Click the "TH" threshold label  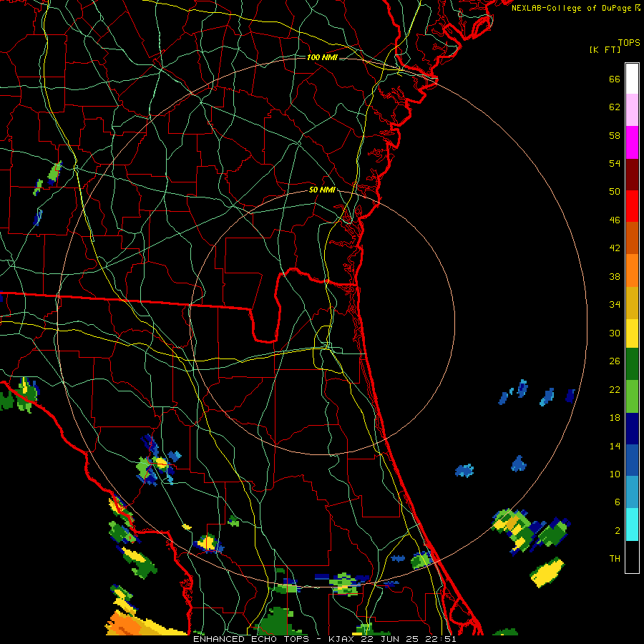tap(615, 559)
